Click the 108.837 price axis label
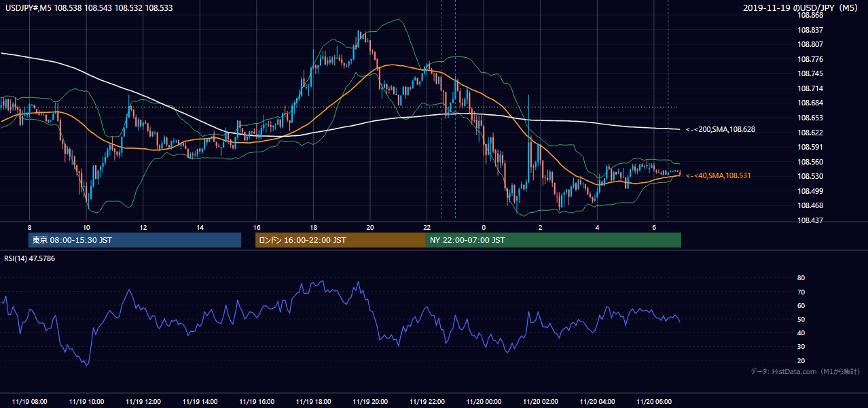Viewport: 868px width, 408px height. click(x=812, y=30)
